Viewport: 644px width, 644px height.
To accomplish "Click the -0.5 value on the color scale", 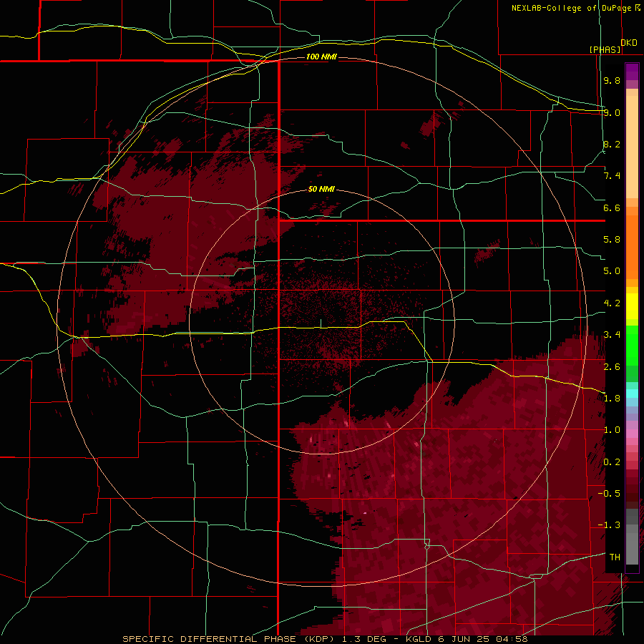I will 609,494.
